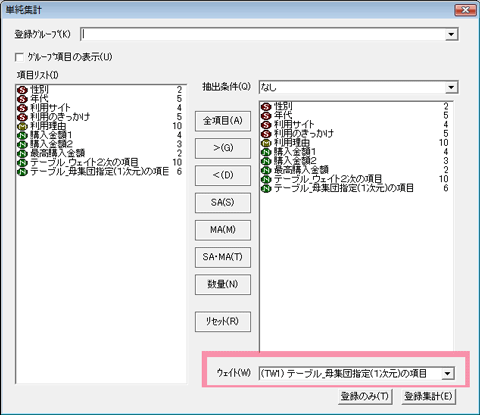
Task: Click the green N icon beside 購入金額1 in left list
Action: 22,135
